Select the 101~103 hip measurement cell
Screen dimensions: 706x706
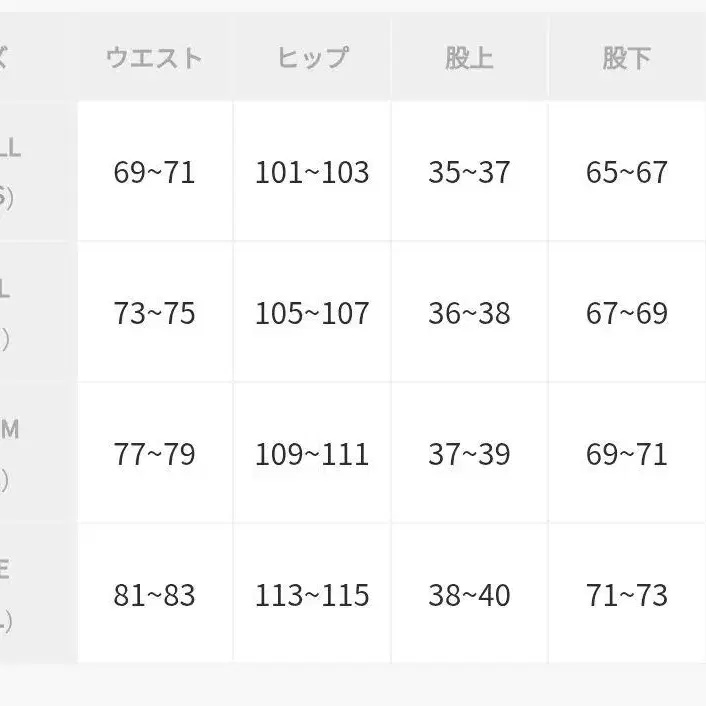pyautogui.click(x=311, y=172)
